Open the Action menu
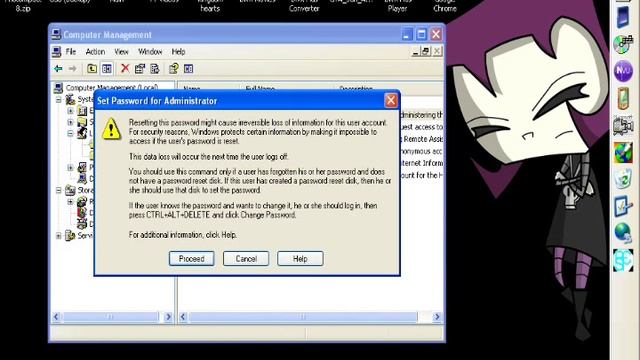 click(95, 52)
